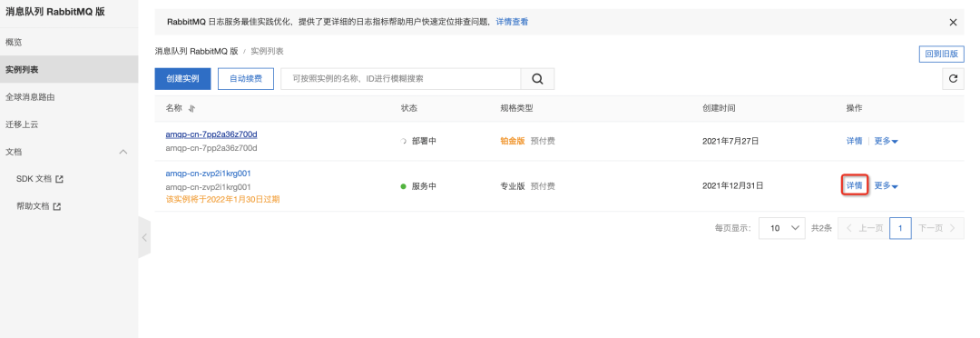
Task: Click the 创建实例 button
Action: [x=182, y=79]
